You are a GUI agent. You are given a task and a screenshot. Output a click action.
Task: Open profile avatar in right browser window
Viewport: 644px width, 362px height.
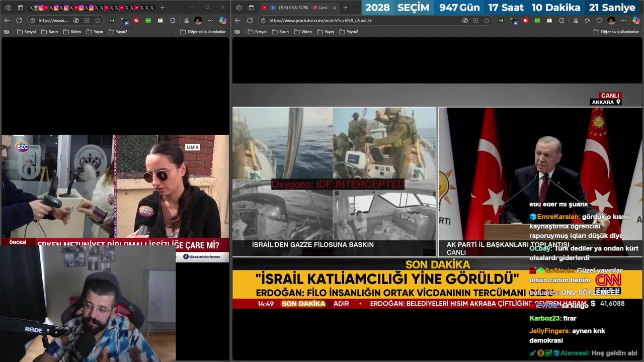click(x=611, y=21)
